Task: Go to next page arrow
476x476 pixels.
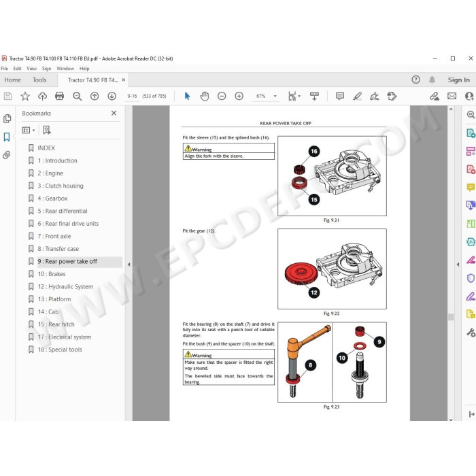Action: coord(112,97)
